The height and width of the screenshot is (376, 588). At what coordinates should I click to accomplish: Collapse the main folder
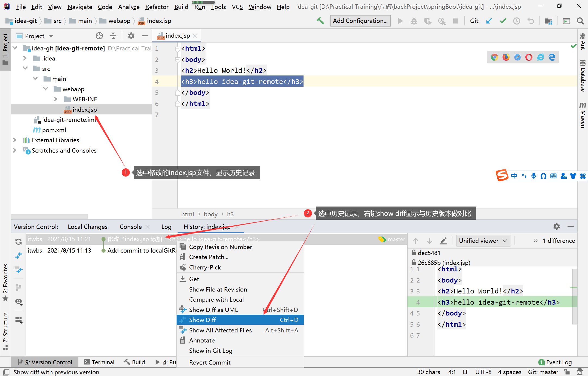[x=35, y=79]
